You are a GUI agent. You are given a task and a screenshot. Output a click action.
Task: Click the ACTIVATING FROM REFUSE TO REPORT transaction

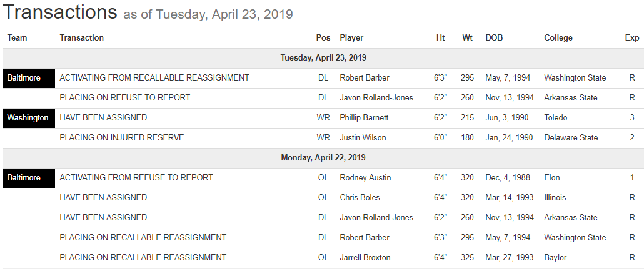(x=136, y=178)
